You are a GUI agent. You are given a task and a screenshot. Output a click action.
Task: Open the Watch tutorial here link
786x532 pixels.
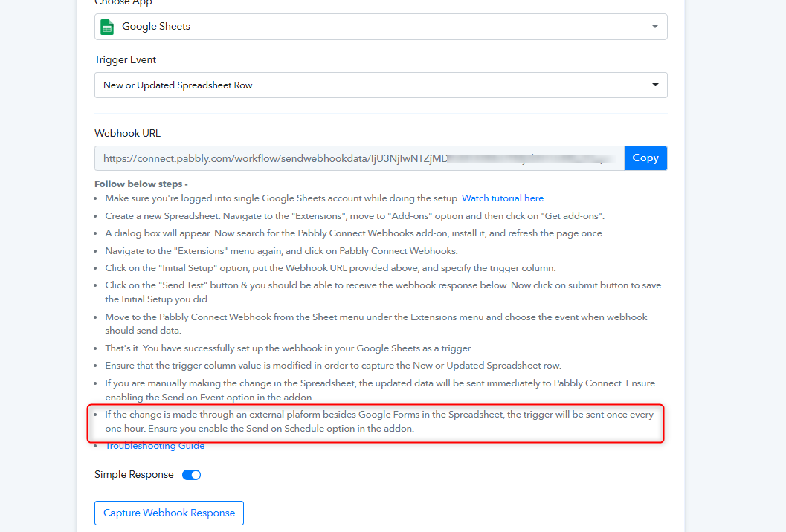tap(502, 198)
